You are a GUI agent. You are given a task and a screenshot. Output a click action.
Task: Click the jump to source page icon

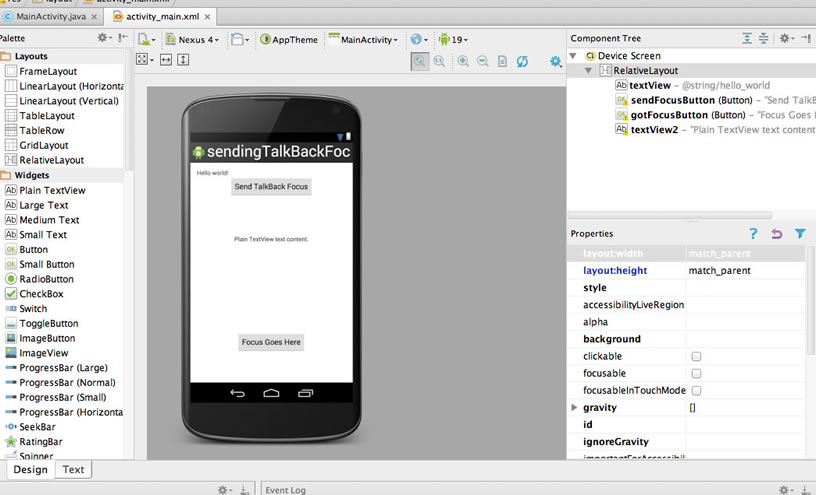[x=502, y=61]
